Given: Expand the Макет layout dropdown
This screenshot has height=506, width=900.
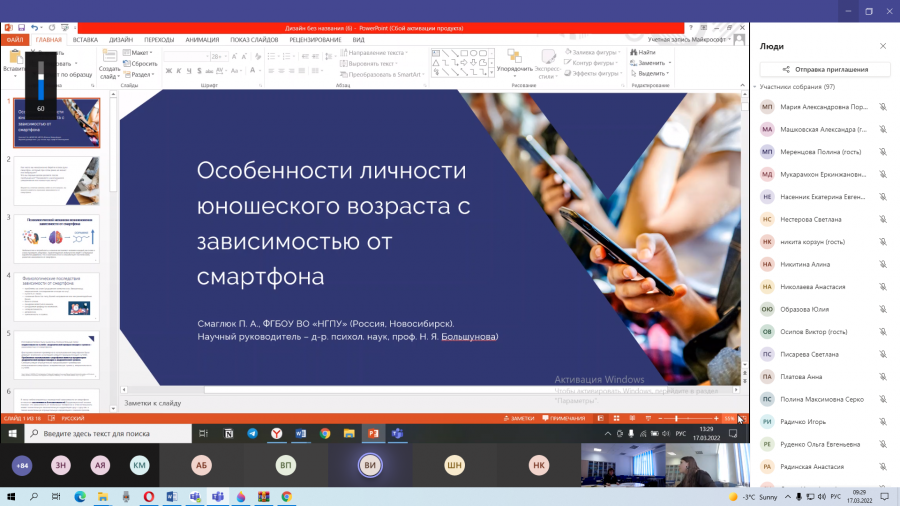Looking at the screenshot, I should (x=138, y=52).
